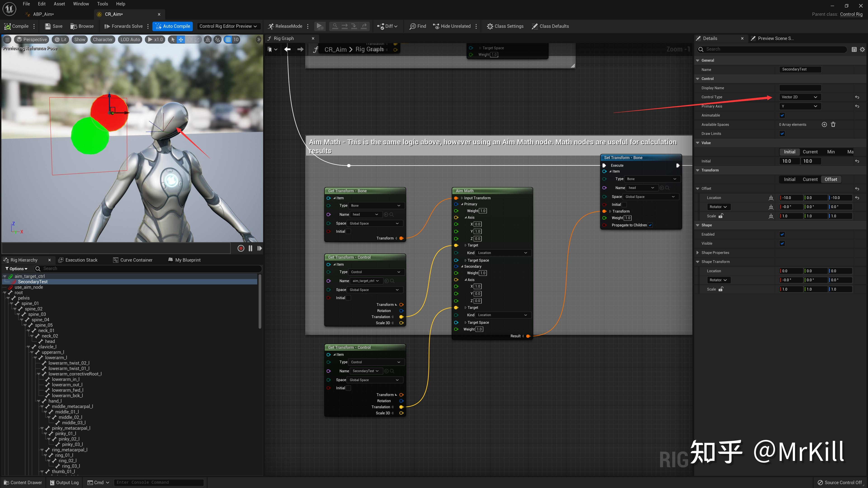
Task: Uncheck the Draw Limits checkbox
Action: point(782,134)
